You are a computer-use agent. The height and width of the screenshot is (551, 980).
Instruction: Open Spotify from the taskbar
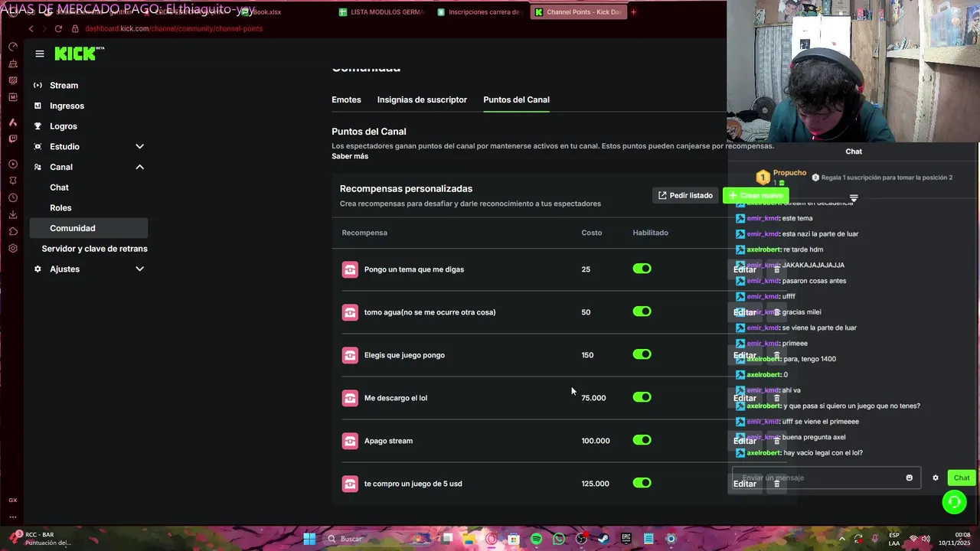point(537,539)
